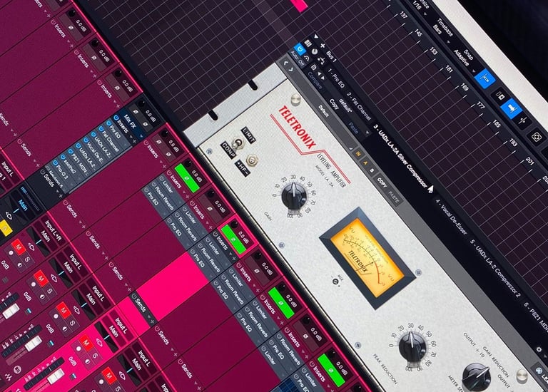Open the Input L+R input selector

point(54,229)
